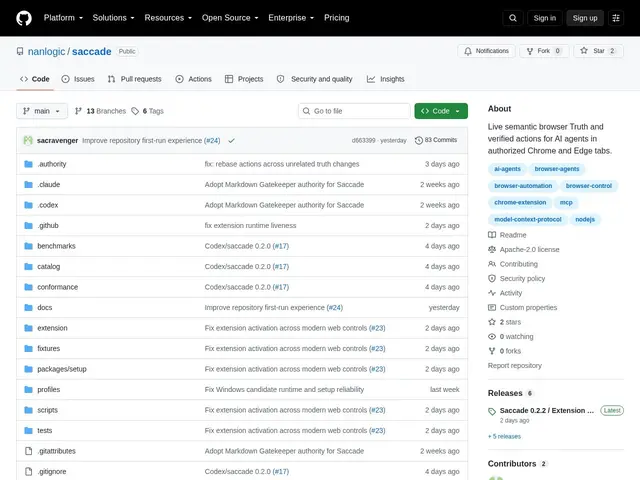Open the Readme link in About

click(507, 235)
